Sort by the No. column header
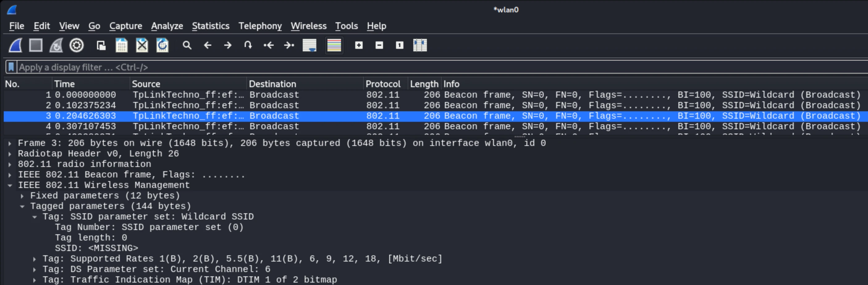Viewport: 868px width, 285px height. [x=28, y=84]
